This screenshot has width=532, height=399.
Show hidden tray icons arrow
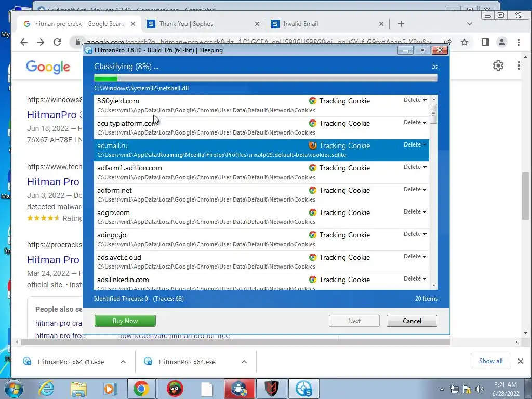[x=442, y=389]
